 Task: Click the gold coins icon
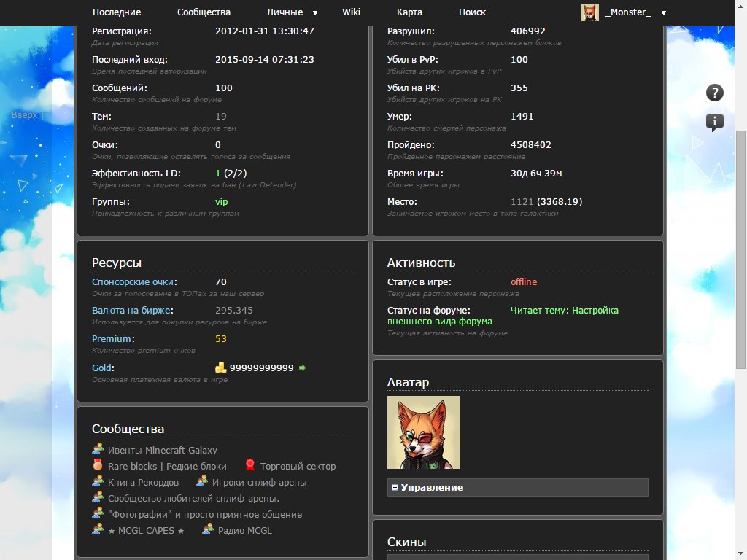click(221, 367)
